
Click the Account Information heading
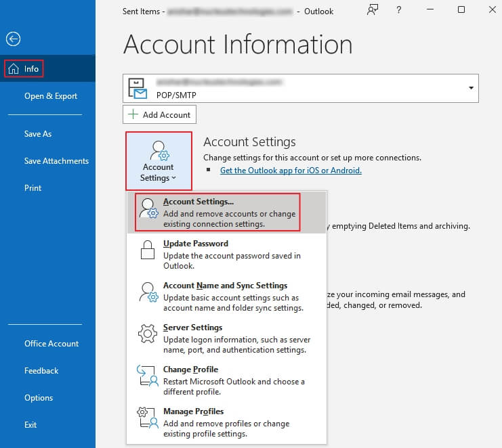238,44
